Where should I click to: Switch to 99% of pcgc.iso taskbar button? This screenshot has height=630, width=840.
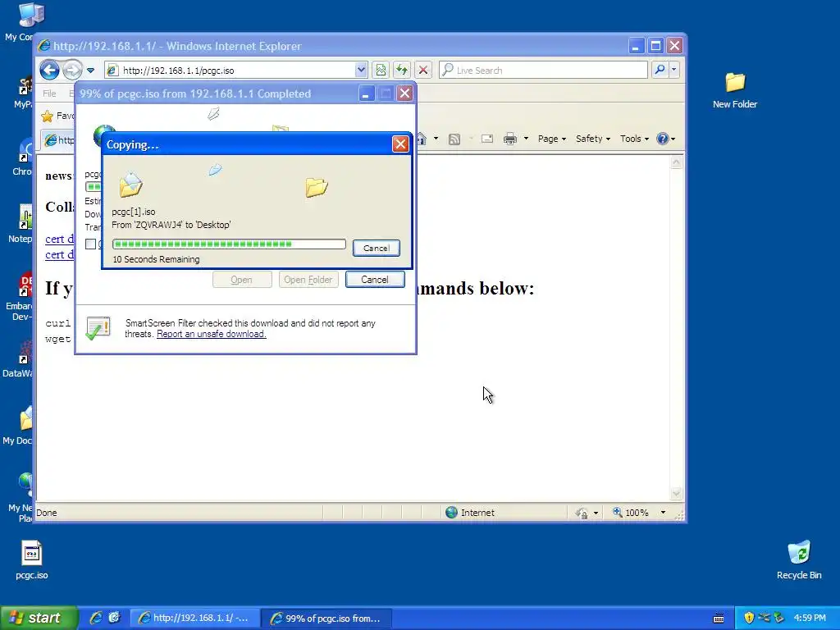click(326, 619)
